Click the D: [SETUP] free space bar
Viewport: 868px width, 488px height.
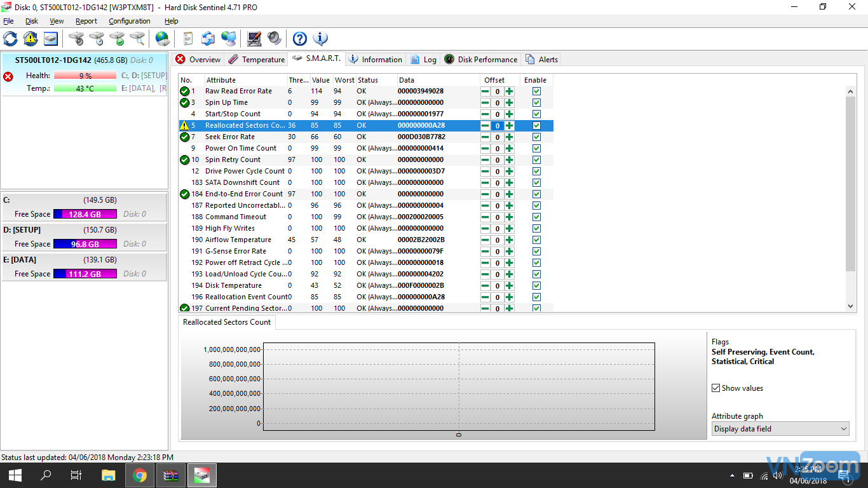[x=85, y=244]
